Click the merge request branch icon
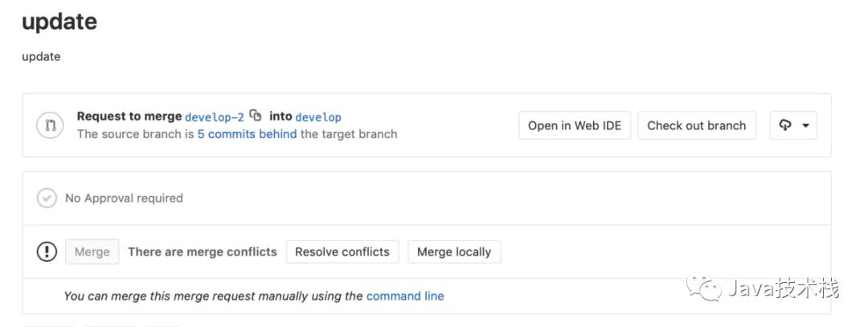Screen dimensions: 868x327 click(48, 125)
